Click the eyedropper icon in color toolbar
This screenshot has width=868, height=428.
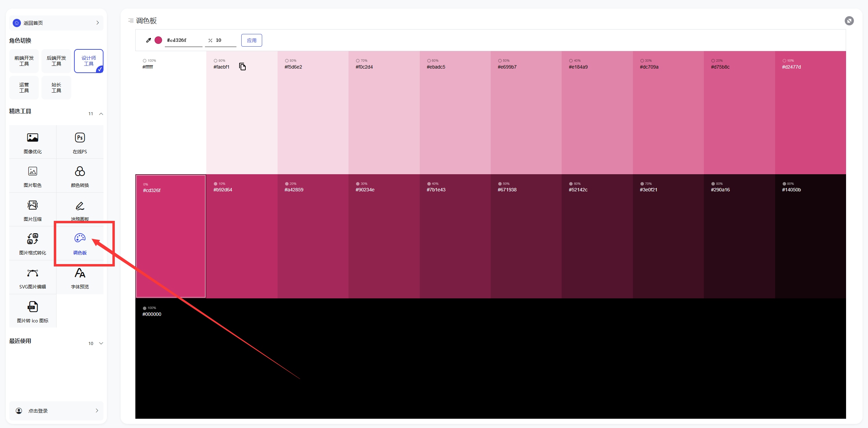click(148, 40)
